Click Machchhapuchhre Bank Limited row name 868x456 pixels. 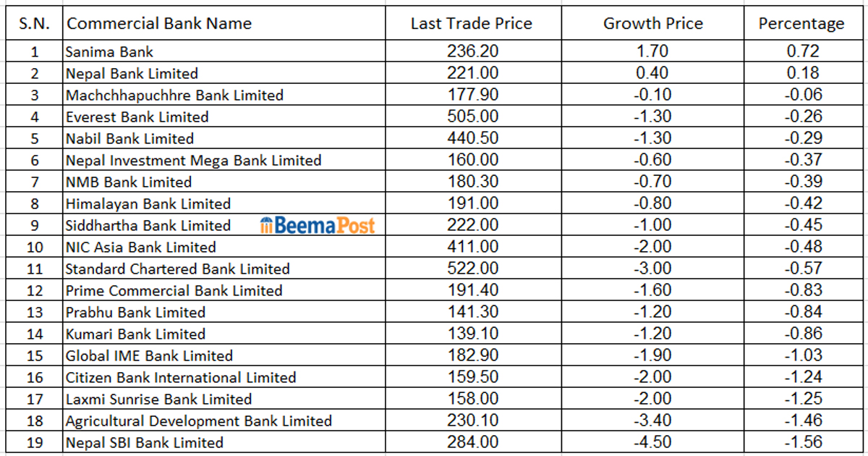point(174,95)
